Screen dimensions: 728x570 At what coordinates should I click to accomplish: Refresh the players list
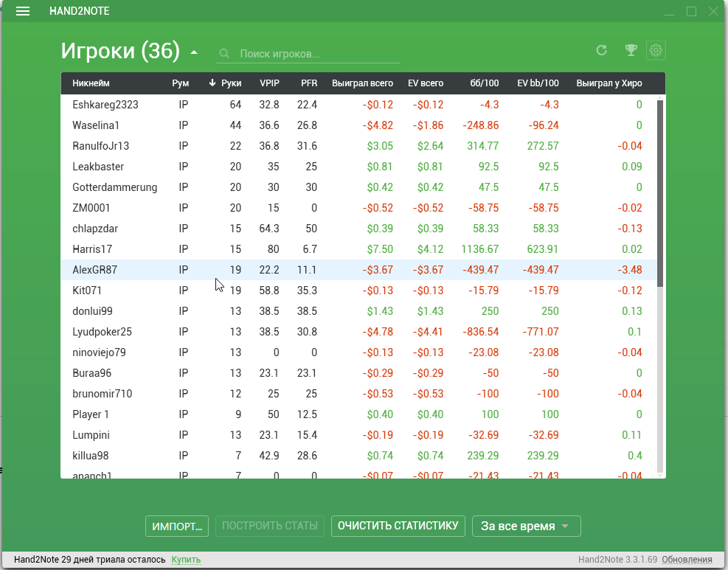(602, 50)
